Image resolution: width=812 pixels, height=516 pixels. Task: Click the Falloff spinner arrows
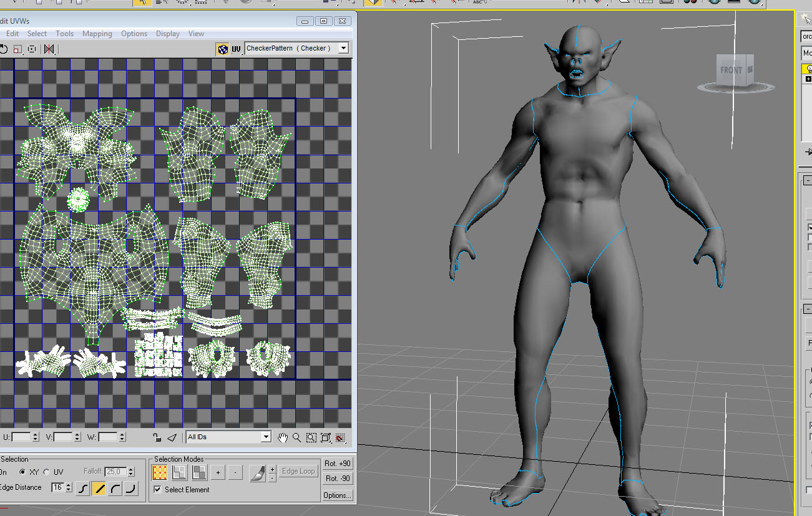tap(130, 472)
